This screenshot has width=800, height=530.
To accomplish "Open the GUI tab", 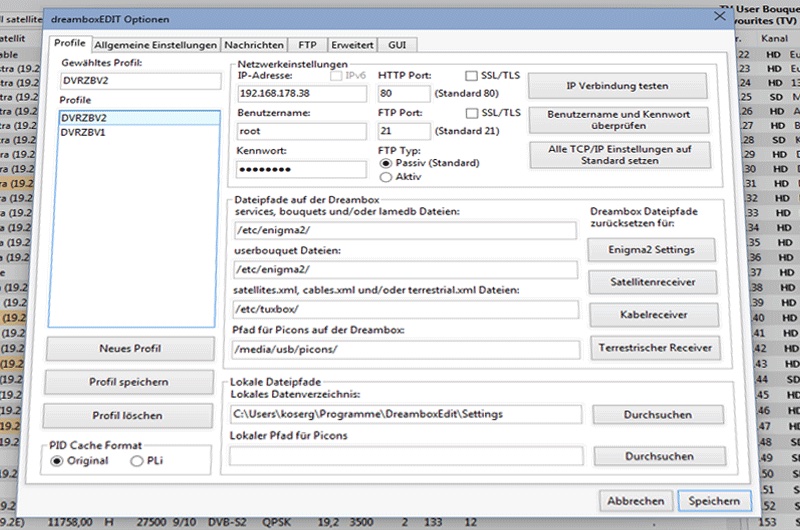I will (397, 45).
